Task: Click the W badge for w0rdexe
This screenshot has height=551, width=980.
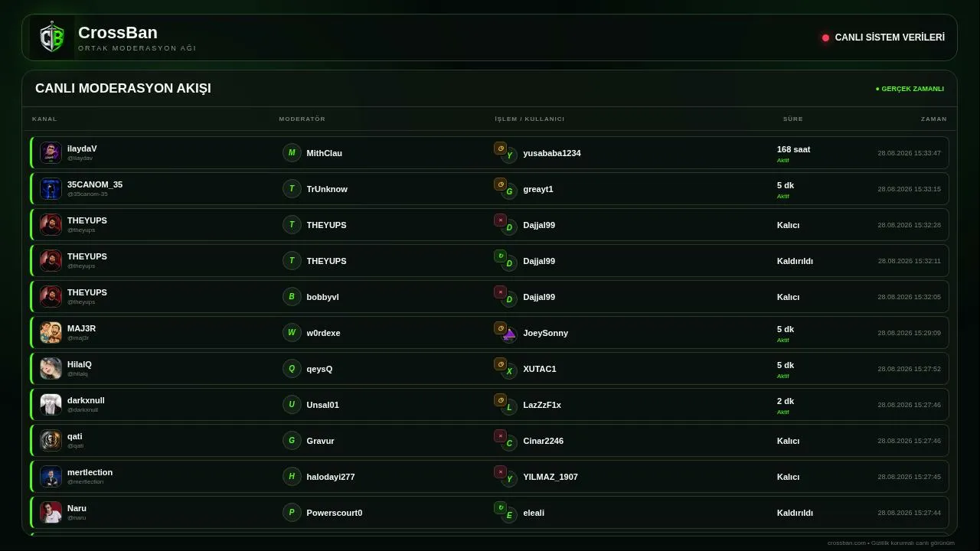Action: tap(292, 332)
